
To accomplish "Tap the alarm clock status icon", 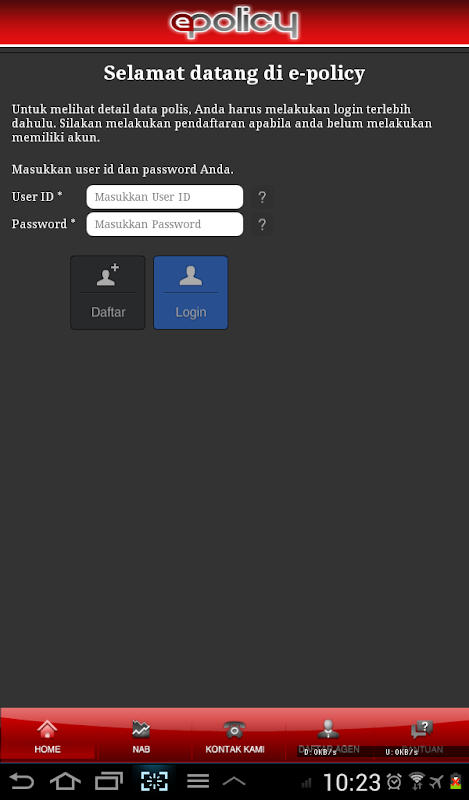I will point(394,782).
